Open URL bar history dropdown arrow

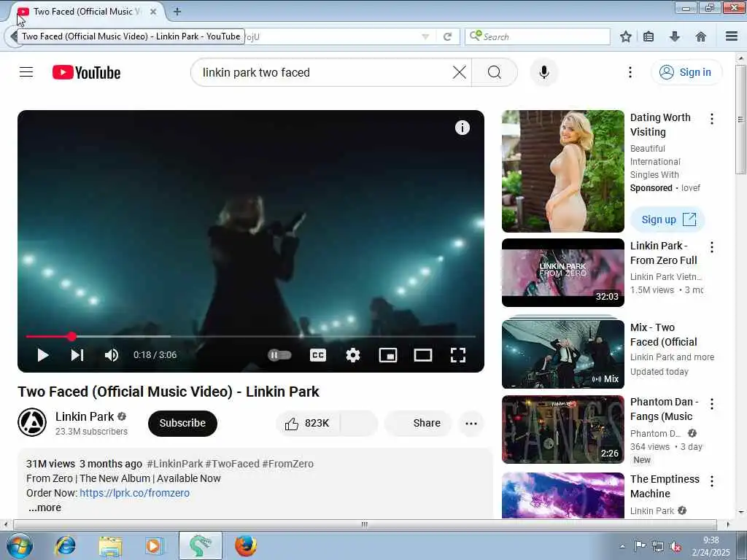point(425,36)
